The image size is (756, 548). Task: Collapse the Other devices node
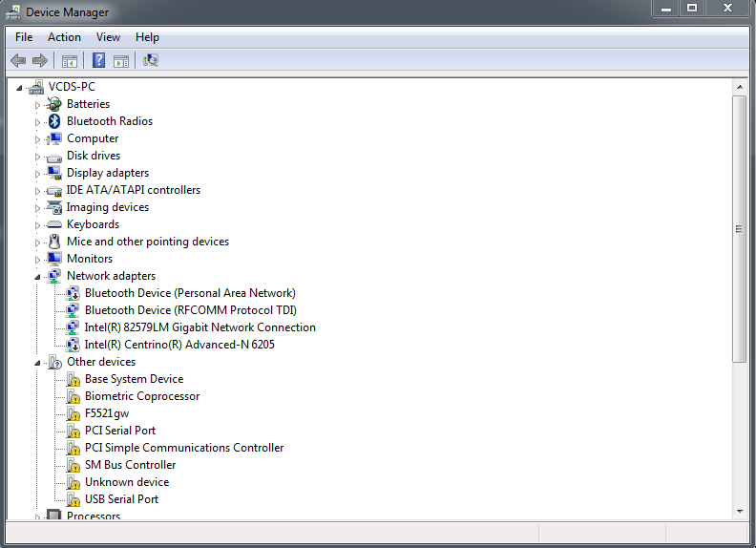(37, 363)
